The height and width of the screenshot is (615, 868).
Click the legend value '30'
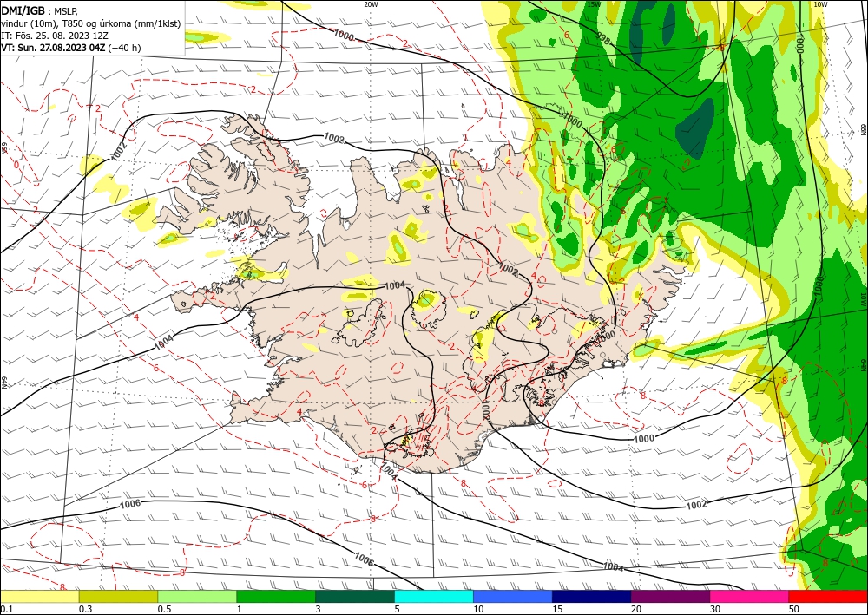point(715,609)
